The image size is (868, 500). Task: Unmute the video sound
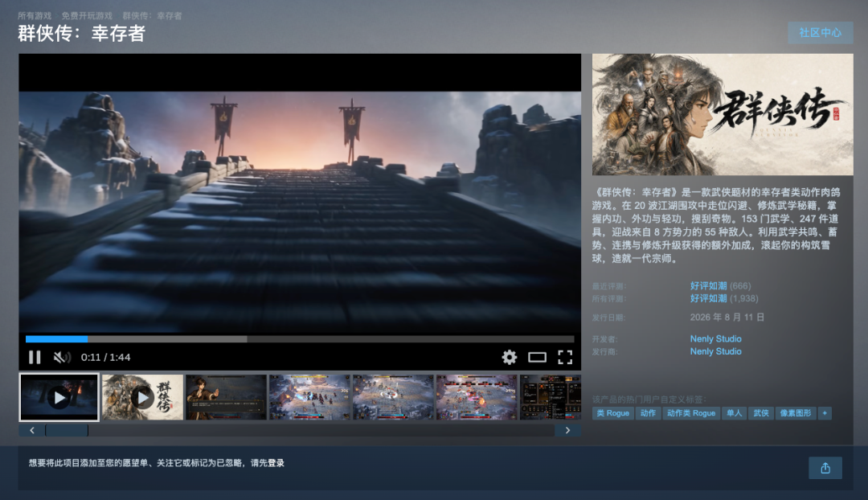pyautogui.click(x=62, y=357)
